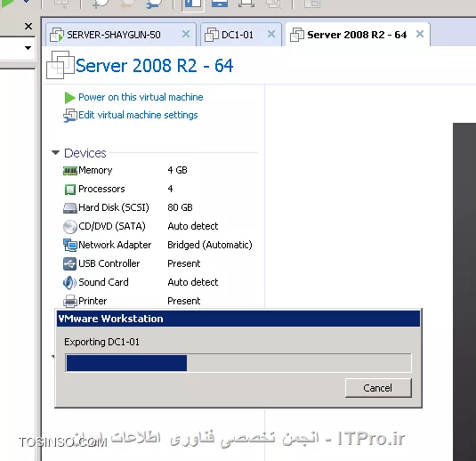Select the Processors device label
The width and height of the screenshot is (476, 461).
point(101,189)
